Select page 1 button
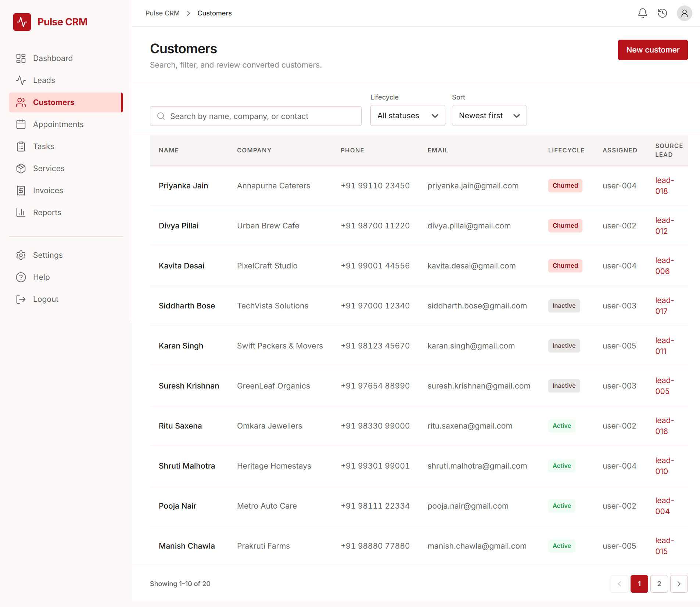Screen dimensions: 700x607 point(639,584)
